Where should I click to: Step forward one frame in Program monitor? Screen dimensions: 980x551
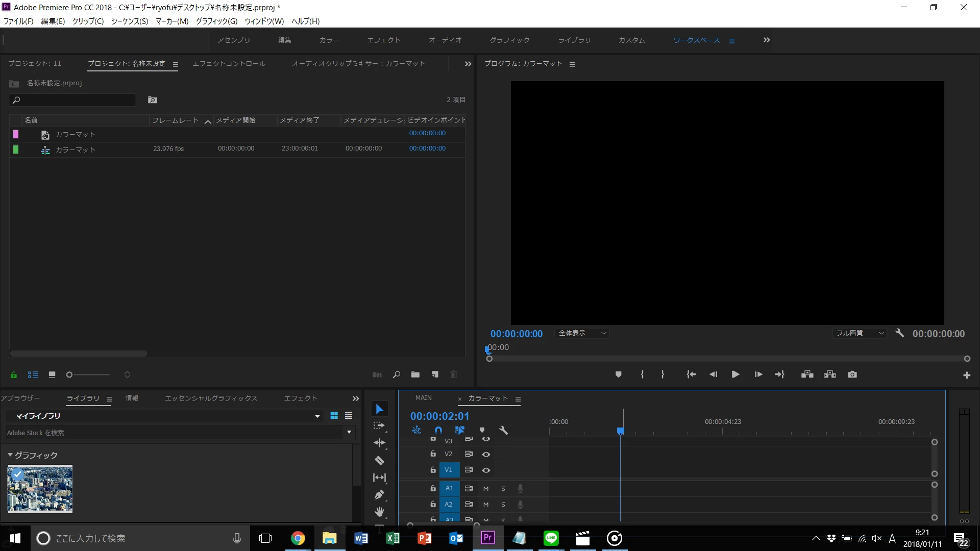[758, 374]
